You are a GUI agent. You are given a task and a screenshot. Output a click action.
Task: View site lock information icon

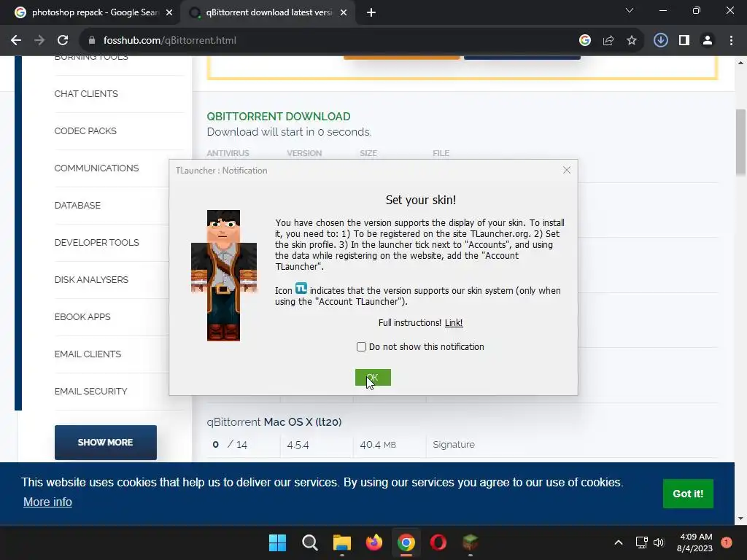click(x=92, y=41)
